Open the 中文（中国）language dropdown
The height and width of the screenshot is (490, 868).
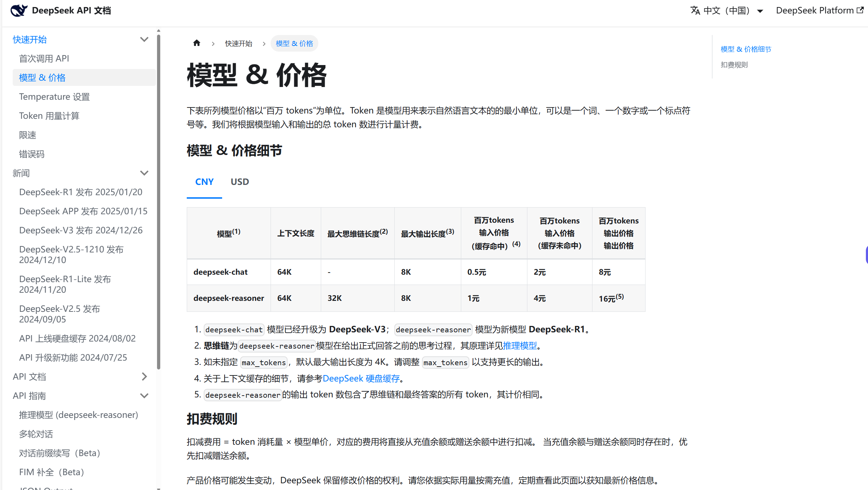pos(727,11)
